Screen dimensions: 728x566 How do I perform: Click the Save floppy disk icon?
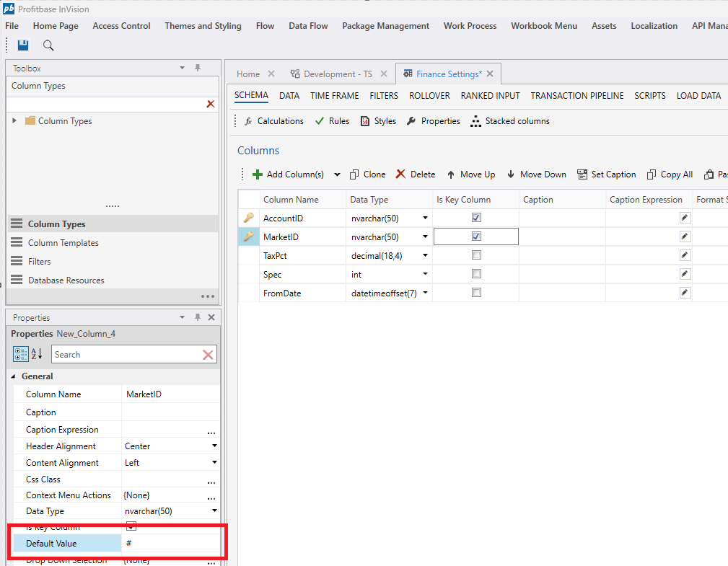(x=23, y=45)
